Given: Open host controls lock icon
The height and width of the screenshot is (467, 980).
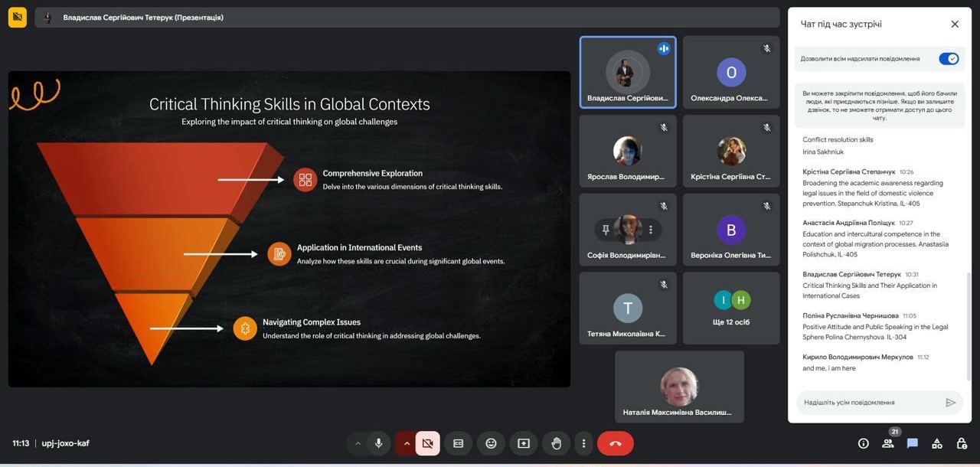Looking at the screenshot, I should [x=962, y=443].
